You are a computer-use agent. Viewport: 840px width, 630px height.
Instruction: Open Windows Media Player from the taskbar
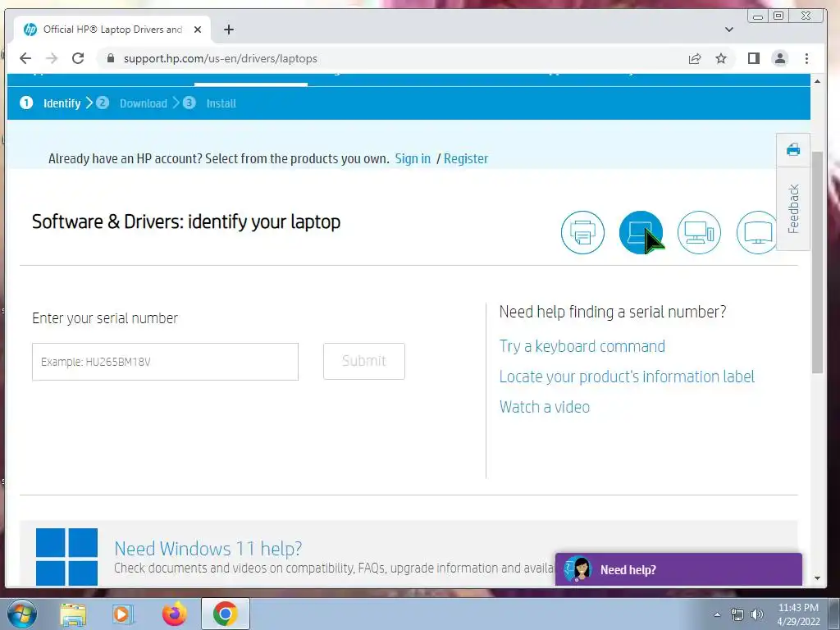click(x=123, y=614)
